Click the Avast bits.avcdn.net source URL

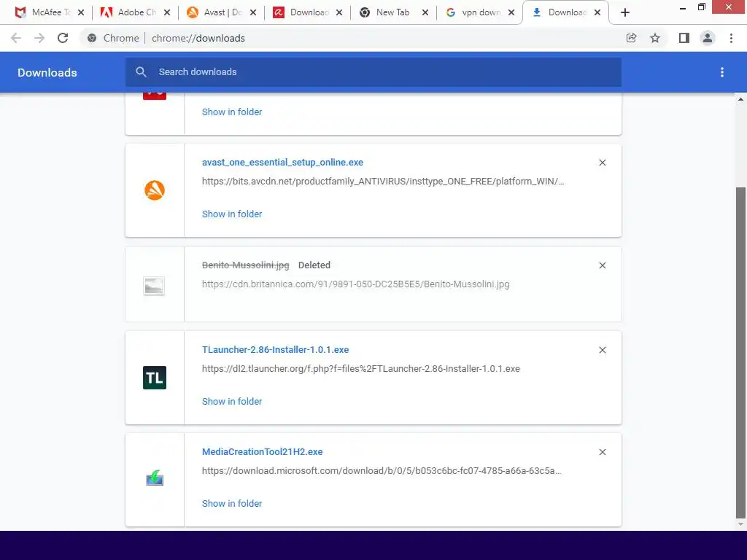(x=383, y=182)
